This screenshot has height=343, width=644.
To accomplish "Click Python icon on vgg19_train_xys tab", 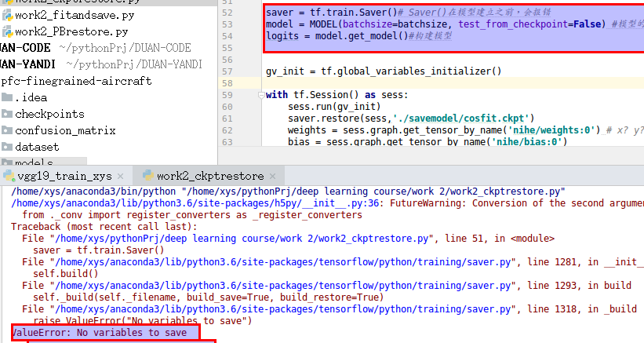I will pyautogui.click(x=9, y=176).
